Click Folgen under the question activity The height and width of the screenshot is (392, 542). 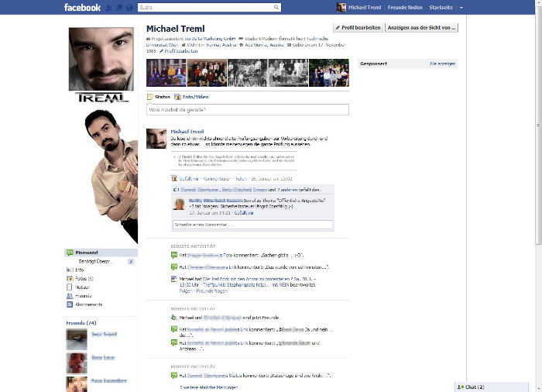(x=186, y=291)
